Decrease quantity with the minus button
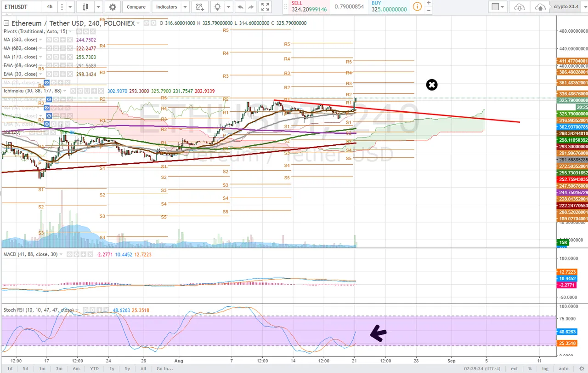The width and height of the screenshot is (588, 373). 429,10
